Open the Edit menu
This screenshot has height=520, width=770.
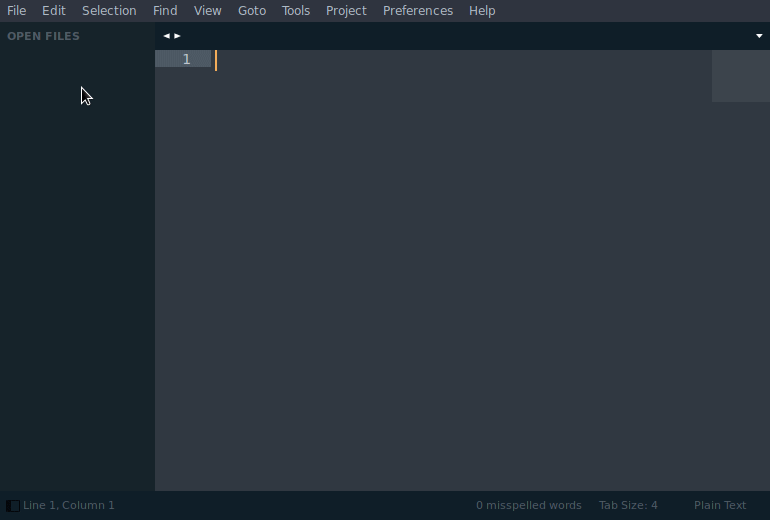[54, 11]
